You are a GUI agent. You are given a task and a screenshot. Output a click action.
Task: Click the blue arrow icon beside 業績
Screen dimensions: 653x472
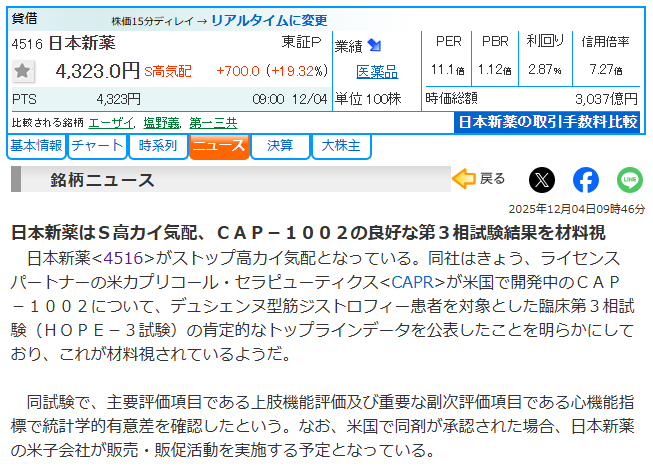click(x=374, y=45)
